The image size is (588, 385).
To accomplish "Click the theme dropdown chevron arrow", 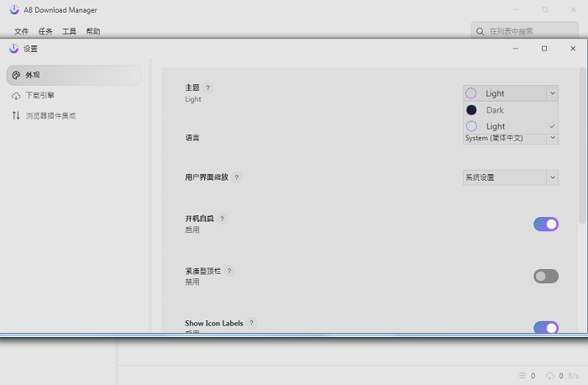I will 553,93.
